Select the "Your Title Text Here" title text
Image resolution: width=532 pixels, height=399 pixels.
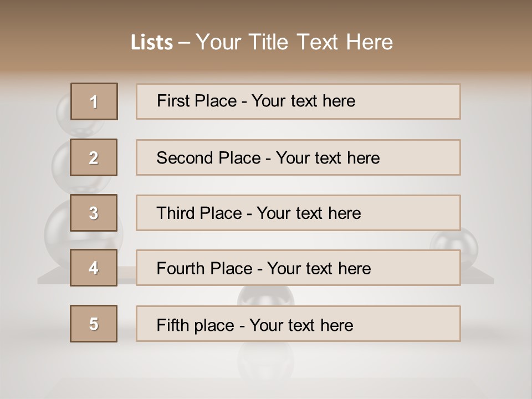pyautogui.click(x=294, y=42)
